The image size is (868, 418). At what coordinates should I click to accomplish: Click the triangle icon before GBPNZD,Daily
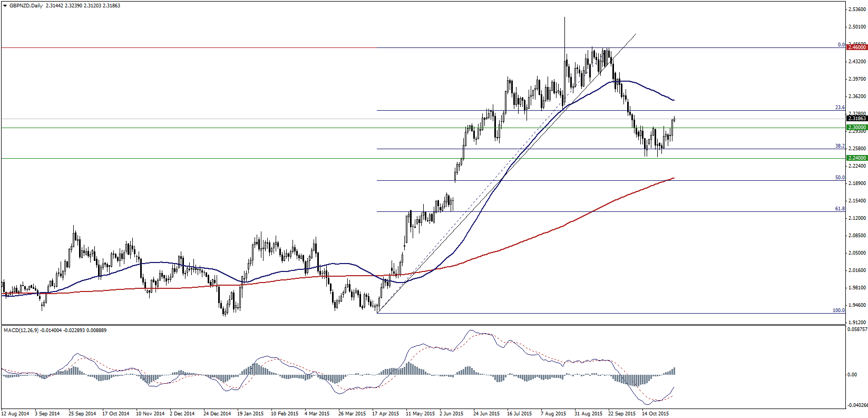[x=5, y=6]
